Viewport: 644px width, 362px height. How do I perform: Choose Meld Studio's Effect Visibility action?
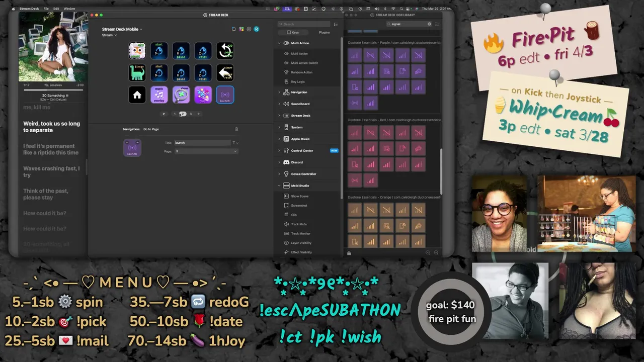[x=301, y=252]
